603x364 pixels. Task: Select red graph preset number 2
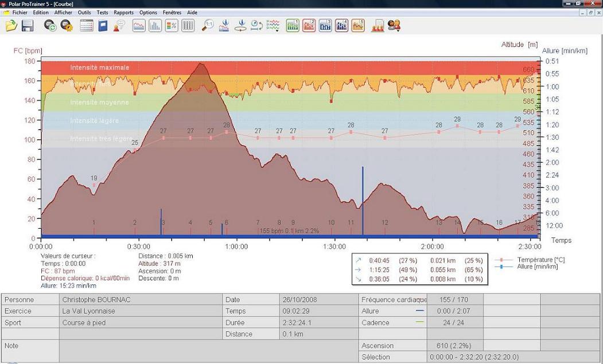(309, 26)
